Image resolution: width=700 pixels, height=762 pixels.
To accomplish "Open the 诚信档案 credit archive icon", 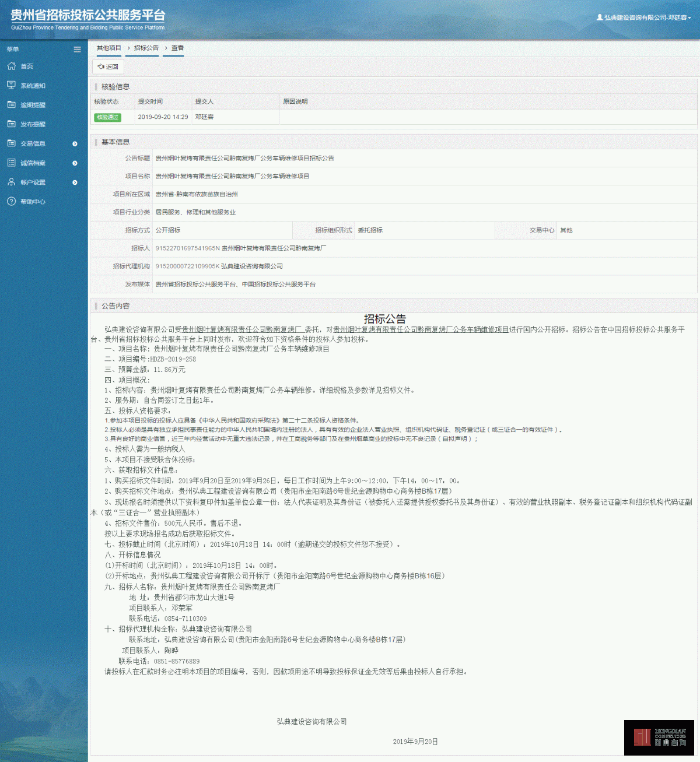I will [10, 162].
